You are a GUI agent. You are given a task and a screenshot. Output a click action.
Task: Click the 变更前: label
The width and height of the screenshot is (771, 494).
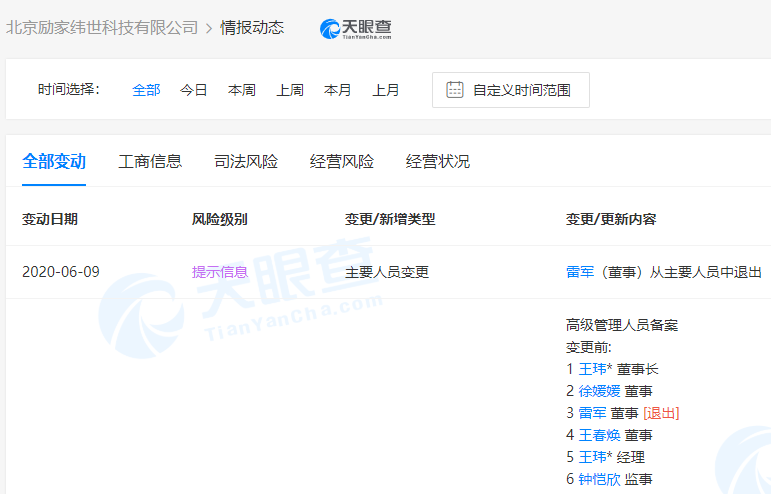coord(589,348)
